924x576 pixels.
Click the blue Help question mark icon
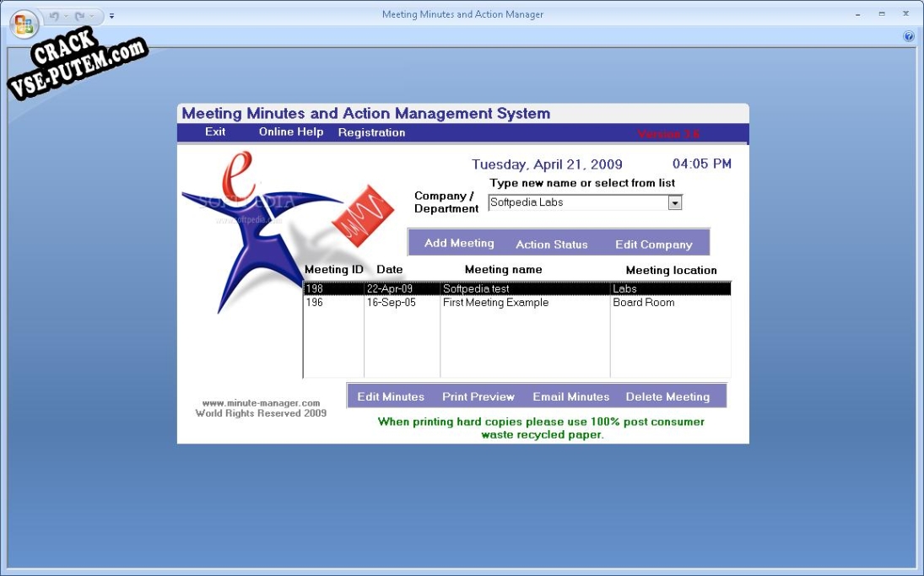(x=908, y=36)
